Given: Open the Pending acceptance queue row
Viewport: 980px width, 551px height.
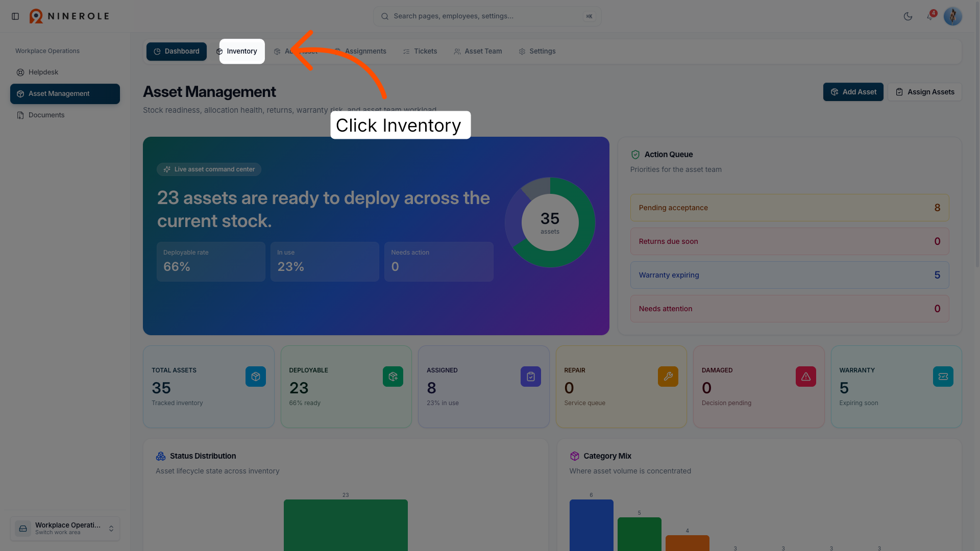Looking at the screenshot, I should tap(789, 208).
